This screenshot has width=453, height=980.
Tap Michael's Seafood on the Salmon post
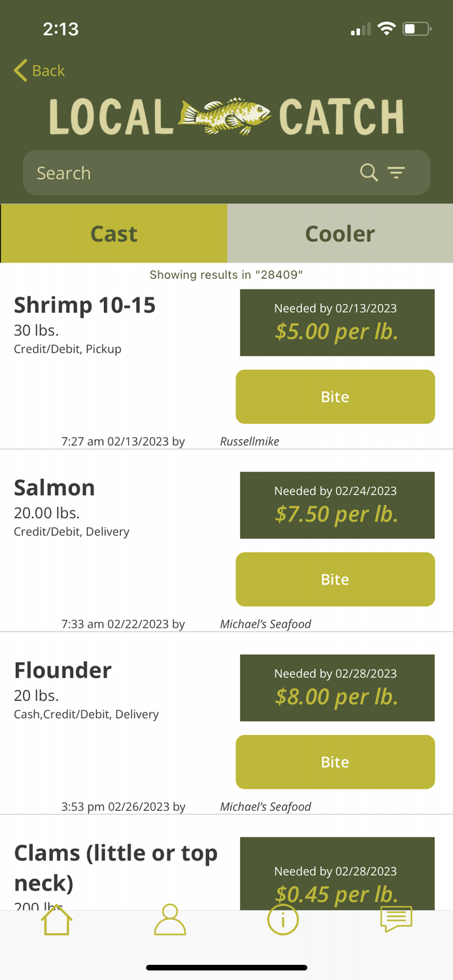(265, 624)
